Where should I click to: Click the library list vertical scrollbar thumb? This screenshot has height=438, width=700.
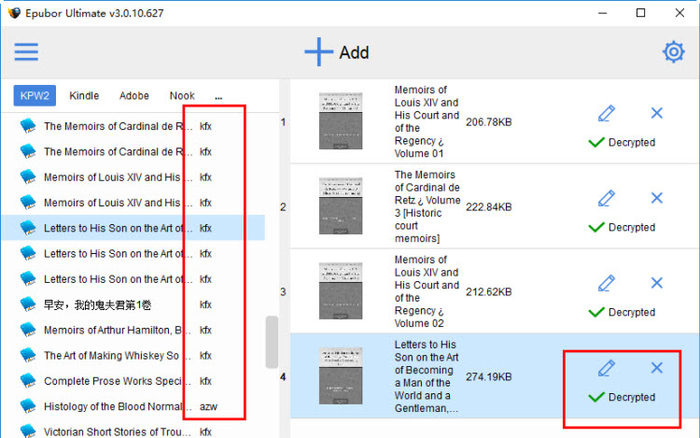pyautogui.click(x=271, y=342)
